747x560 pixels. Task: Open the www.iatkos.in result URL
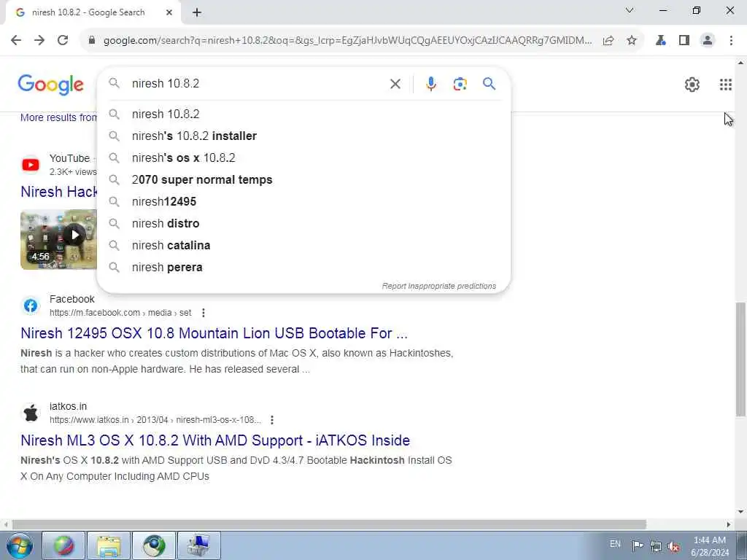click(x=155, y=420)
